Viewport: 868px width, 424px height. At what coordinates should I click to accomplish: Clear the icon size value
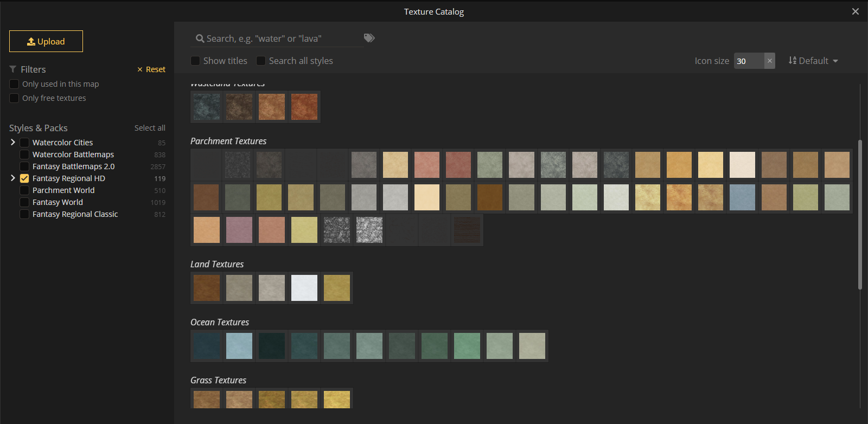pyautogui.click(x=769, y=61)
